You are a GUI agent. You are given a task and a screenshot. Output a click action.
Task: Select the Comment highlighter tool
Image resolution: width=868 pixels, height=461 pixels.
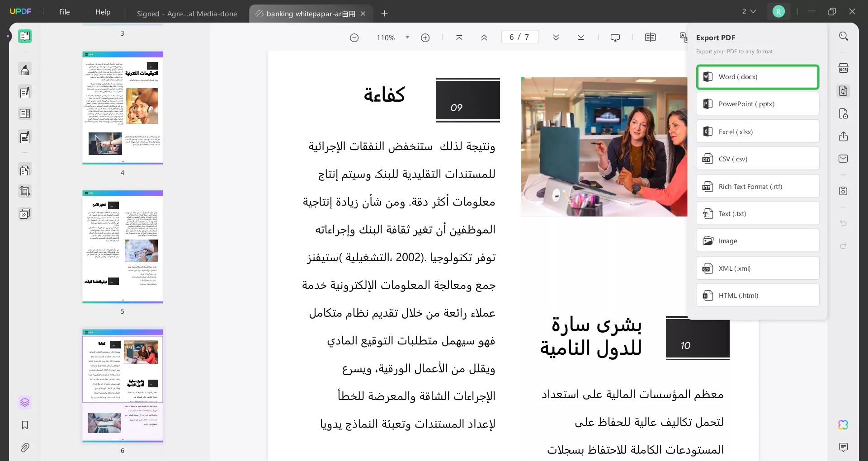[x=25, y=70]
